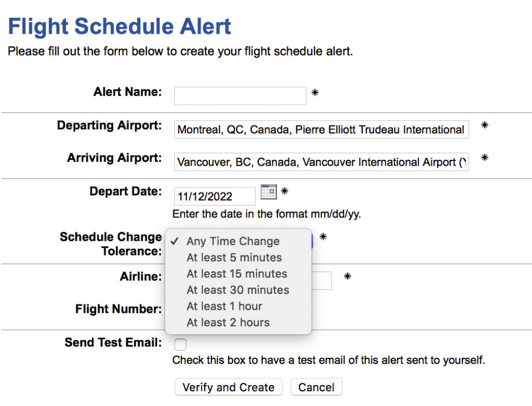Click the required asterisk next to Alert Name
The image size is (532, 406).
(x=315, y=93)
